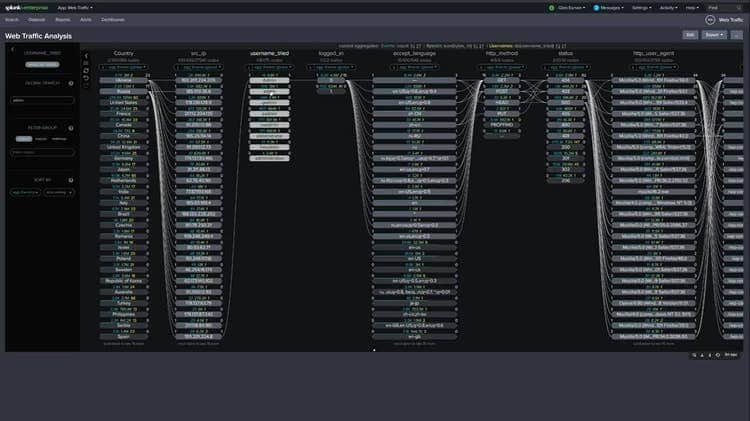The width and height of the screenshot is (750, 421).
Task: Open the Search navigation tab
Action: tap(13, 19)
